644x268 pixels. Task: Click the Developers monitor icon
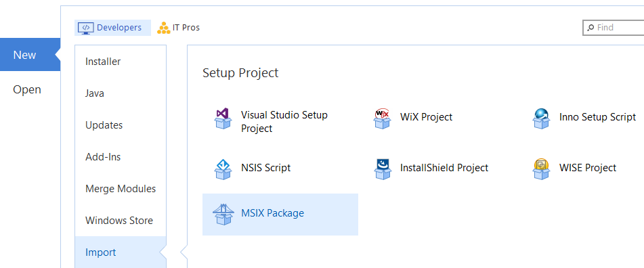pos(85,28)
